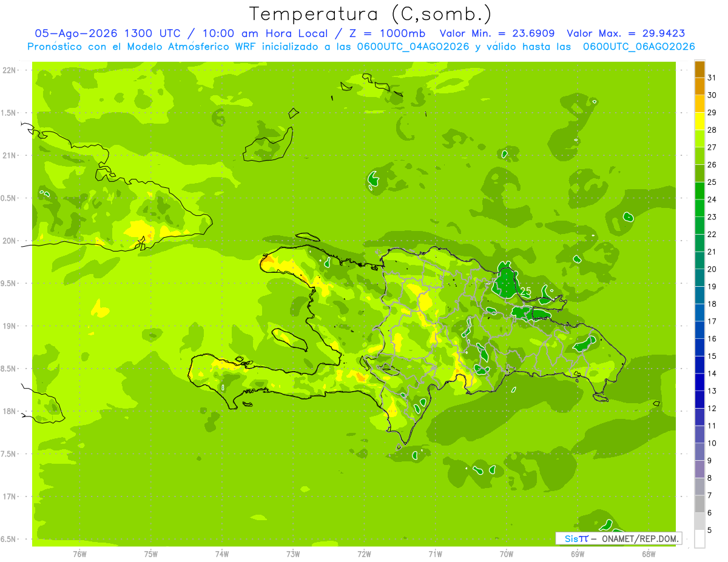Click the "SisTT – ONAMET/REP.DOM." credit label
The width and height of the screenshot is (728, 562).
[618, 538]
